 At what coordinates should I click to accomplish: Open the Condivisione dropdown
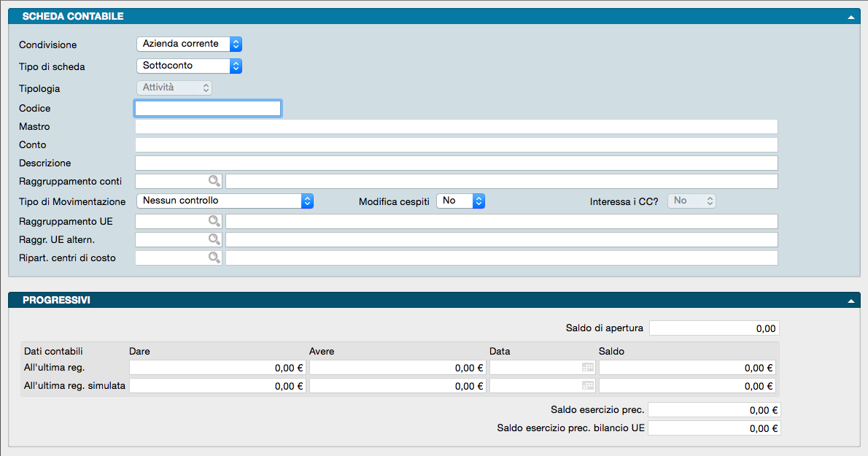point(189,45)
